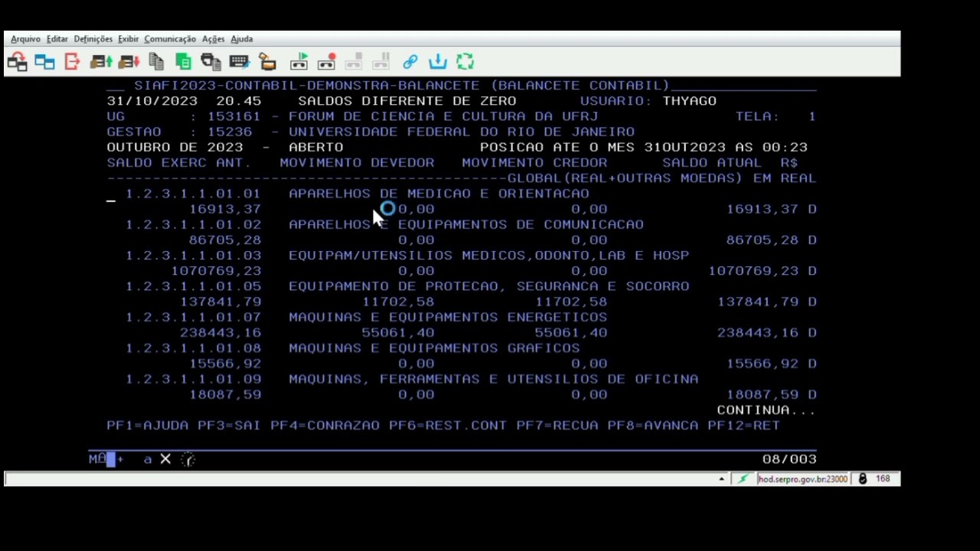Screen dimensions: 980x551
Task: Open the Ações menu
Action: tap(213, 39)
